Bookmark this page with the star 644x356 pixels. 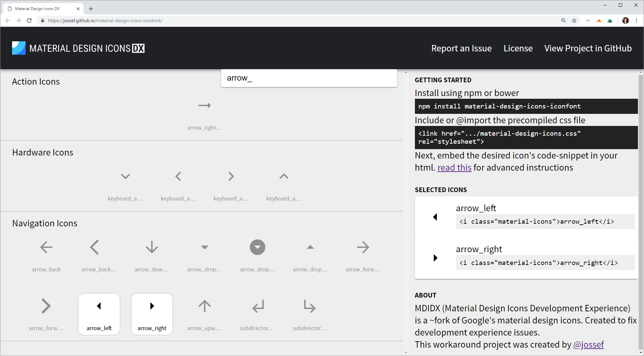pyautogui.click(x=574, y=20)
